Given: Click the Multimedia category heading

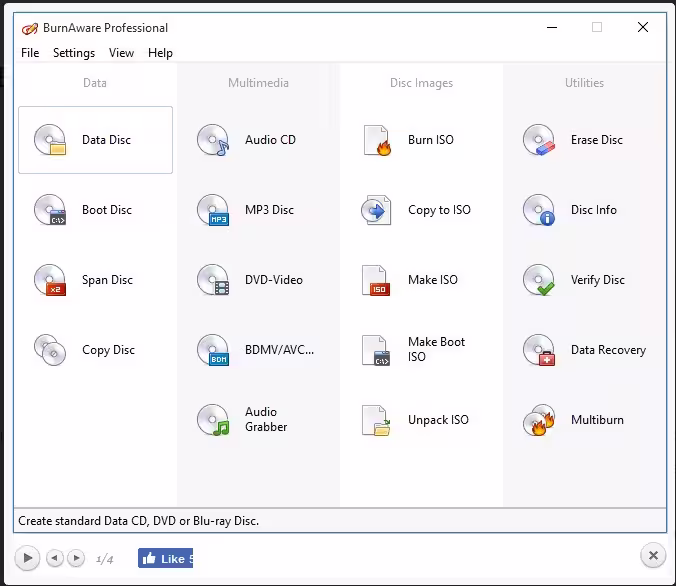Looking at the screenshot, I should 258,83.
